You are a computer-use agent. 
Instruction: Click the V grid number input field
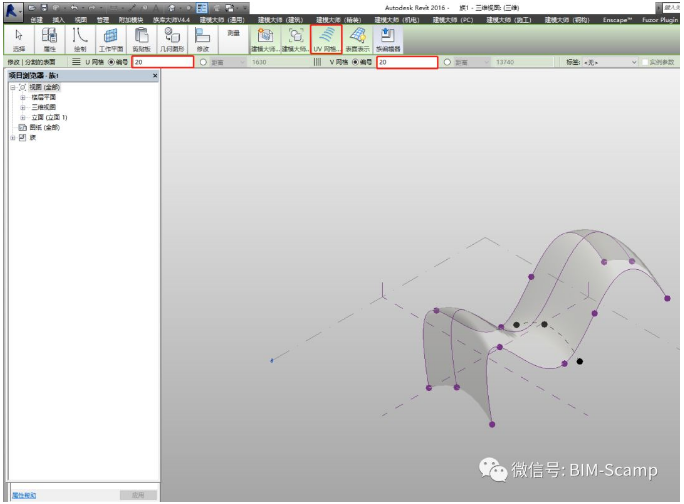[x=406, y=62]
